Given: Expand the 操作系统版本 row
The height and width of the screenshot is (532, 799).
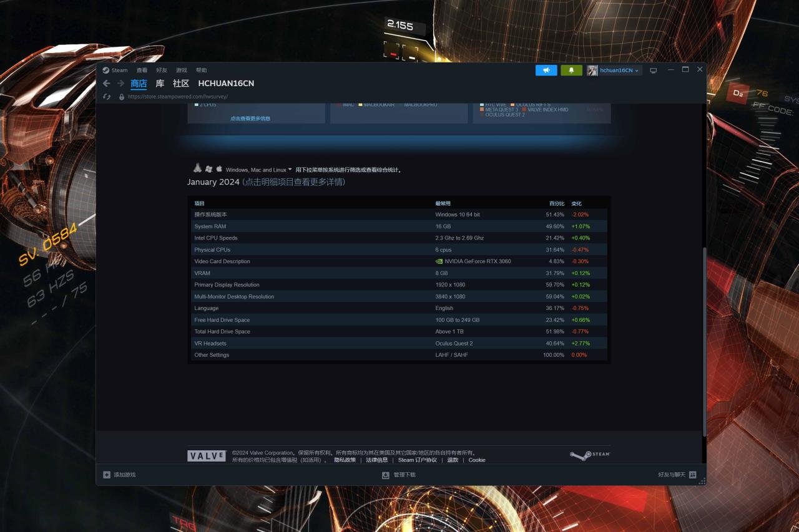Looking at the screenshot, I should pos(399,215).
